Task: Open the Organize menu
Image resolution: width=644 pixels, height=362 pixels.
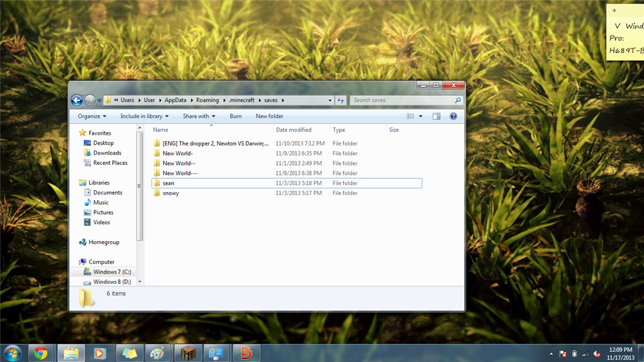Action: click(x=92, y=116)
